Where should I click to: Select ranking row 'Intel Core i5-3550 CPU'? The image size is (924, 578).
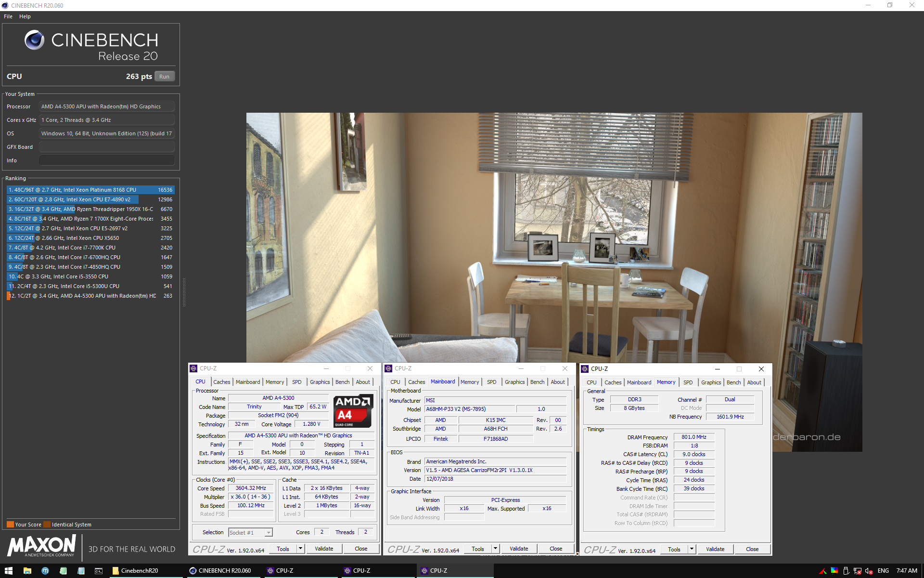90,276
